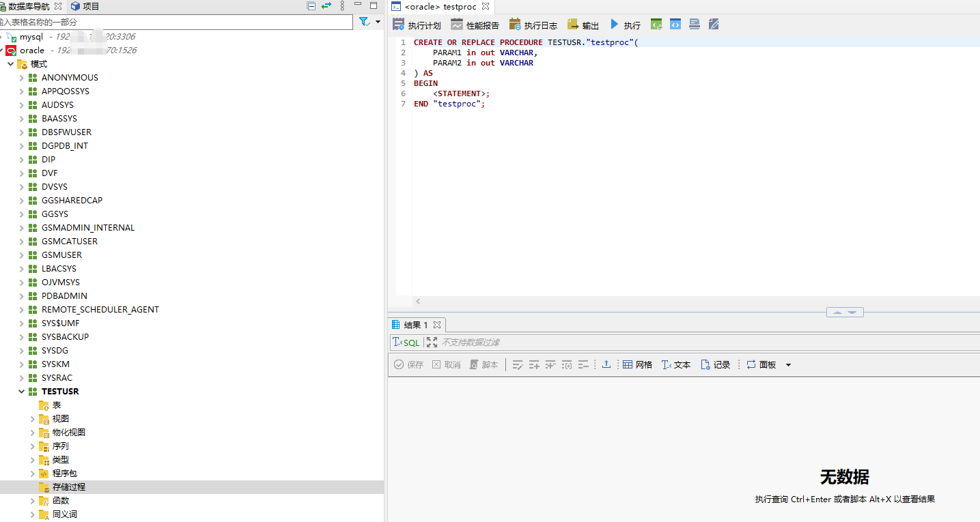
Task: Click the table name search field
Action: click(178, 22)
